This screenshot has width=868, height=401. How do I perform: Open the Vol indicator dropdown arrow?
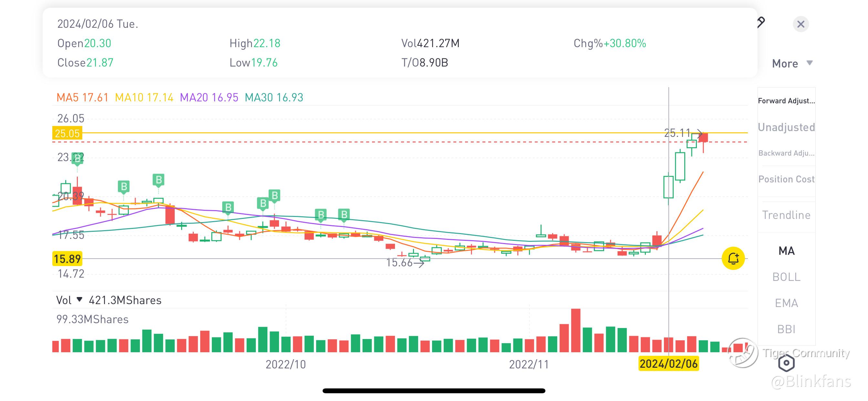79,299
